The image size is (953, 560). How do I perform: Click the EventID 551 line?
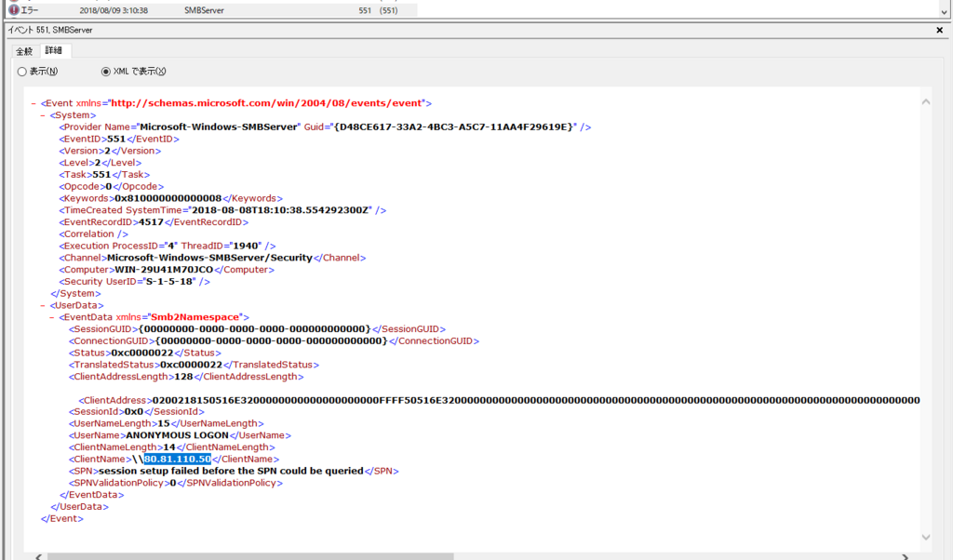point(120,140)
